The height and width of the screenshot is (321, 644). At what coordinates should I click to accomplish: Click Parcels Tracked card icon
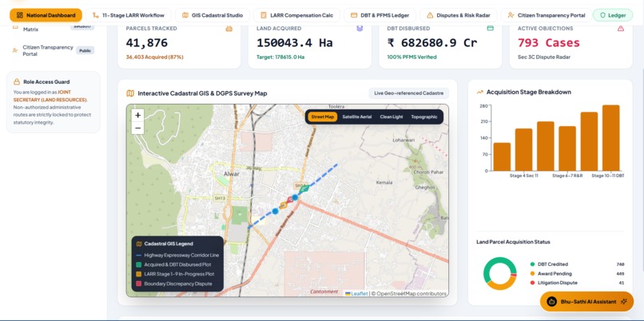pyautogui.click(x=229, y=28)
